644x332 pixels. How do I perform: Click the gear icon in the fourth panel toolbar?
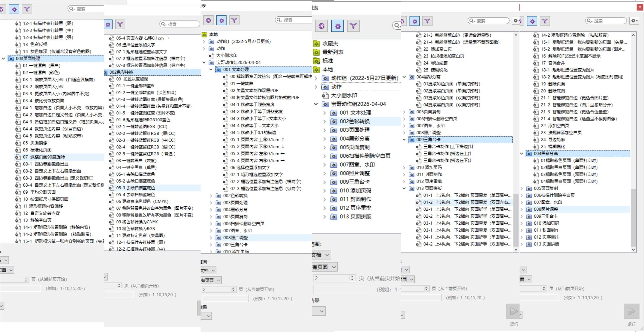tap(337, 26)
